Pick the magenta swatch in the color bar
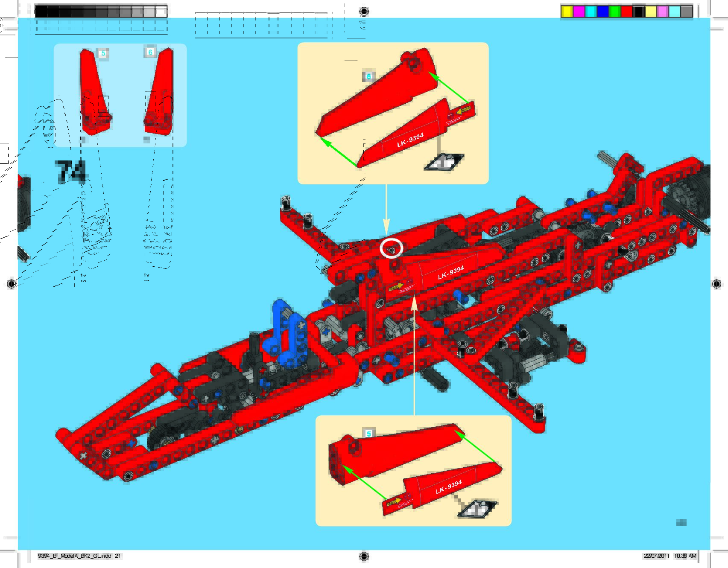This screenshot has height=568, width=728. click(x=579, y=12)
